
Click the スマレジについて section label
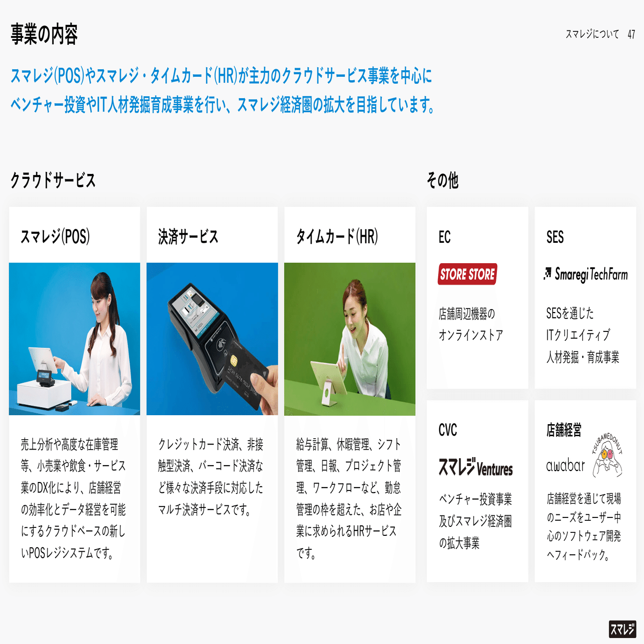pyautogui.click(x=592, y=34)
